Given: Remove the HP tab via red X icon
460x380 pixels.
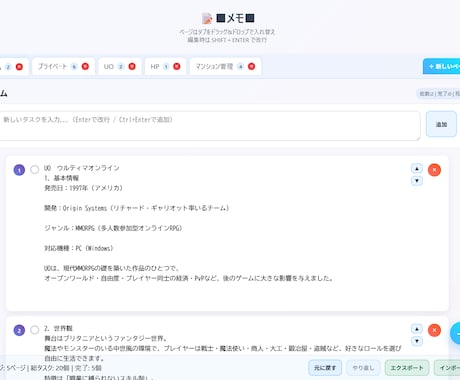Looking at the screenshot, I should [x=177, y=66].
